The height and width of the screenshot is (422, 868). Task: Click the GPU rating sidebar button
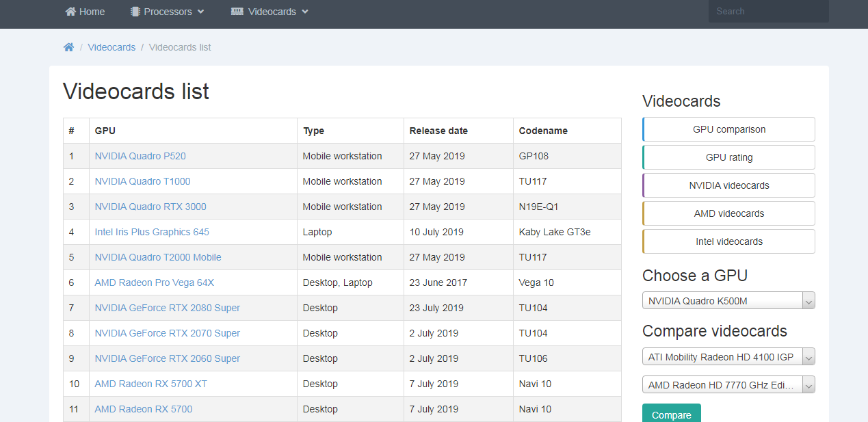pos(729,157)
